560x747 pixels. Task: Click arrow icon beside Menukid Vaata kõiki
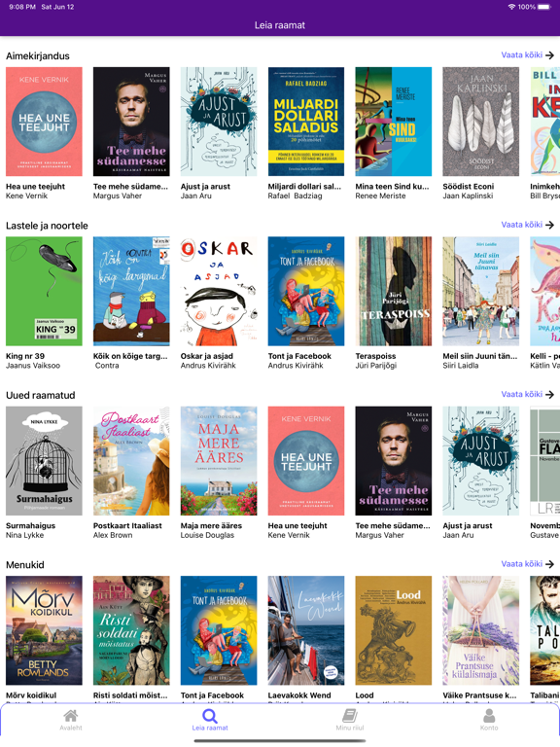pos(549,564)
